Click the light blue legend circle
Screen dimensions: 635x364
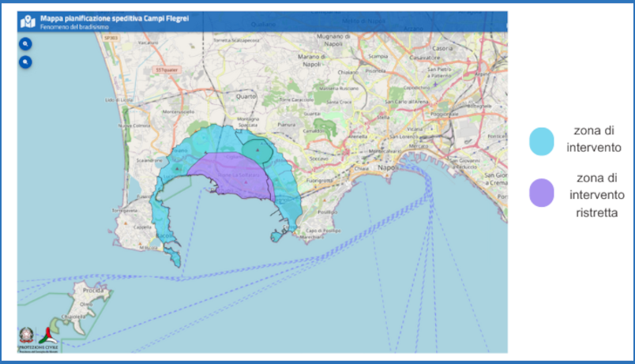[x=542, y=141]
